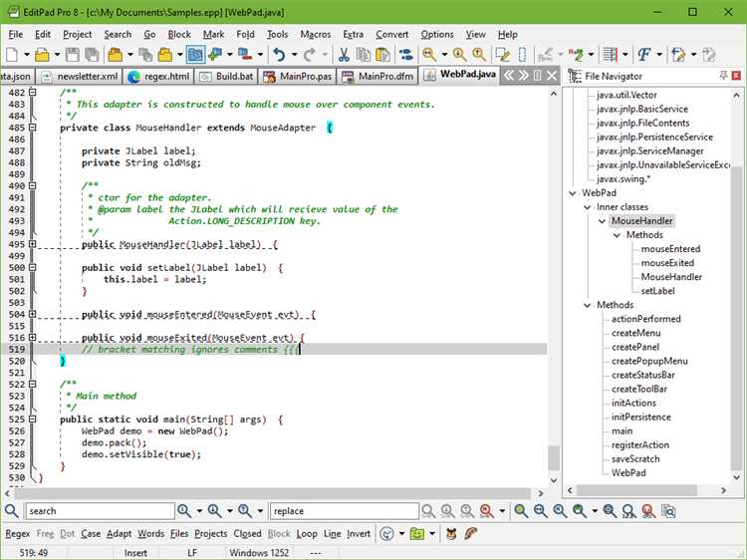Click the Undo arrow icon

(x=279, y=55)
